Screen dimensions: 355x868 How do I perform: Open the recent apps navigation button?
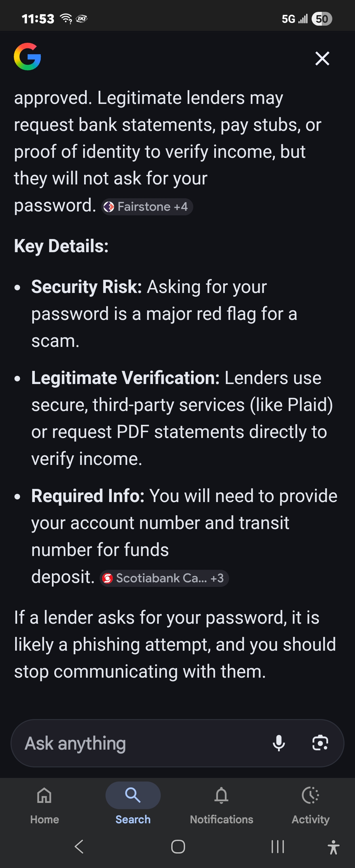click(x=277, y=846)
